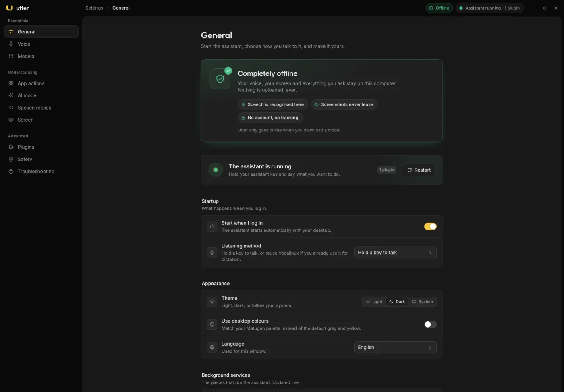Click the App actions grid icon
Image resolution: width=564 pixels, height=392 pixels.
11,83
